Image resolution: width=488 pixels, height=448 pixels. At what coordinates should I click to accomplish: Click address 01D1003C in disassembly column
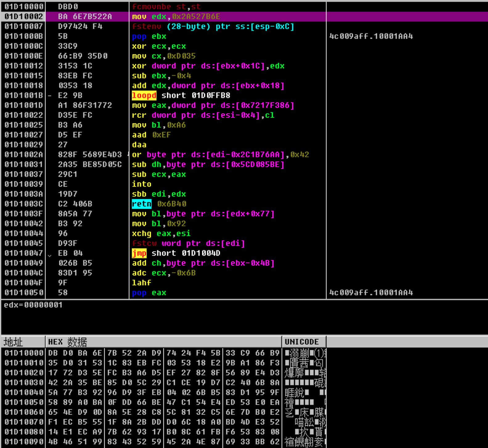coord(24,204)
